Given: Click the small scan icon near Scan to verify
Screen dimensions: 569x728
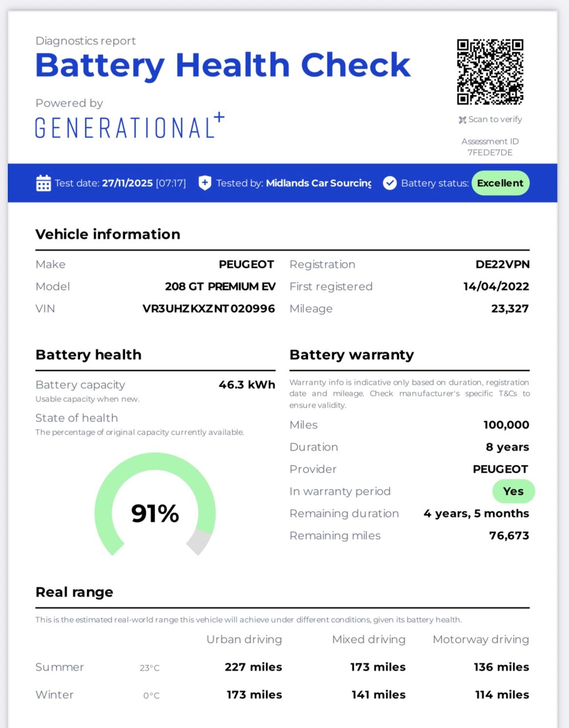Looking at the screenshot, I should coord(462,120).
